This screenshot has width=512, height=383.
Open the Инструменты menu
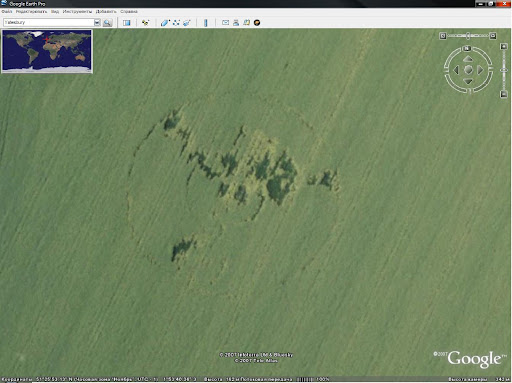[77, 12]
